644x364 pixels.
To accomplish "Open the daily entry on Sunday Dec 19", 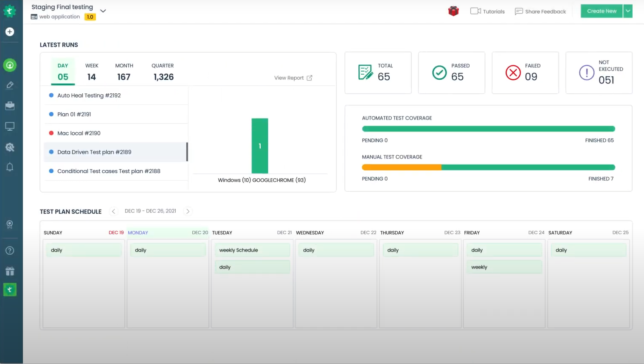I will 84,250.
